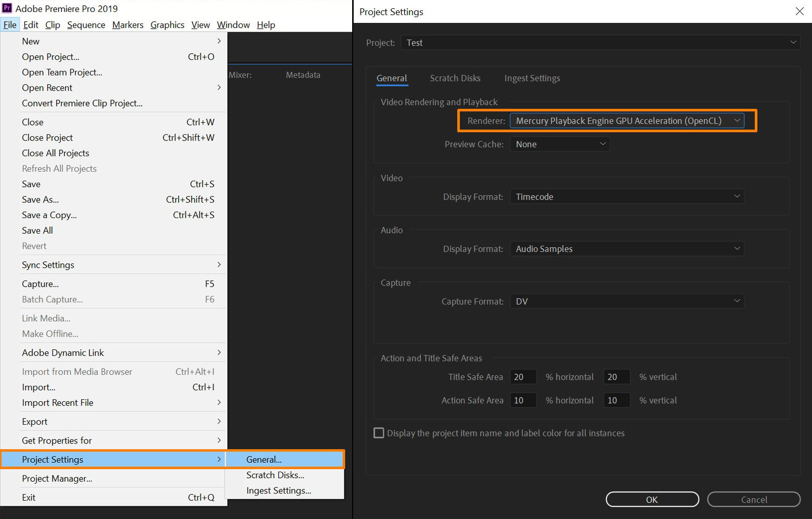Screen dimensions: 812x519
Task: Expand the Open Recent submenu
Action: click(113, 87)
